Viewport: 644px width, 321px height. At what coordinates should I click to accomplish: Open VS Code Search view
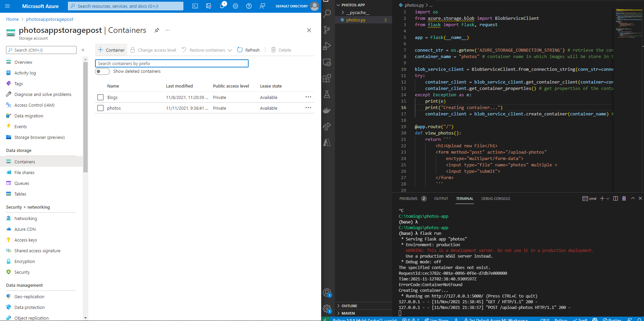[x=327, y=14]
